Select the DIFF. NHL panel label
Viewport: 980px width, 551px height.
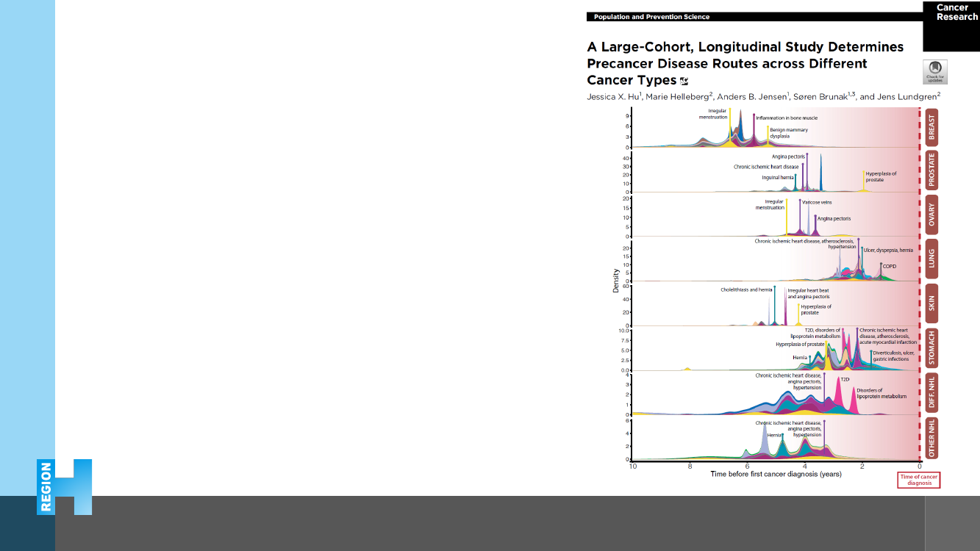(931, 392)
